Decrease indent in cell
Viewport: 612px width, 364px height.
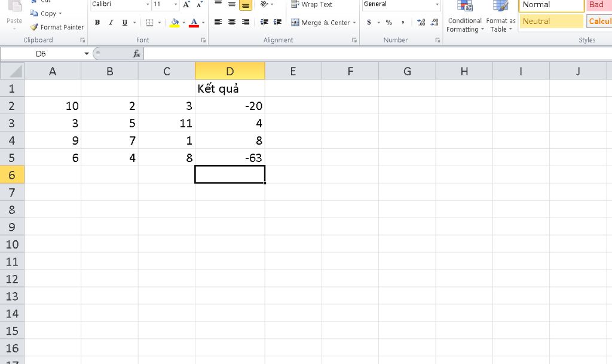pyautogui.click(x=264, y=22)
